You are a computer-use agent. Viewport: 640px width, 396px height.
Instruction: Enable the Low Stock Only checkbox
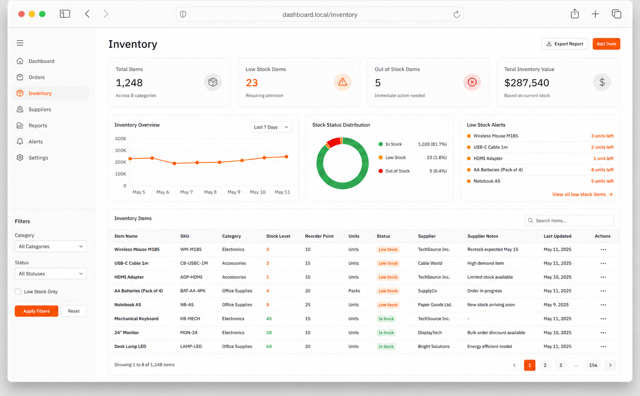click(18, 291)
